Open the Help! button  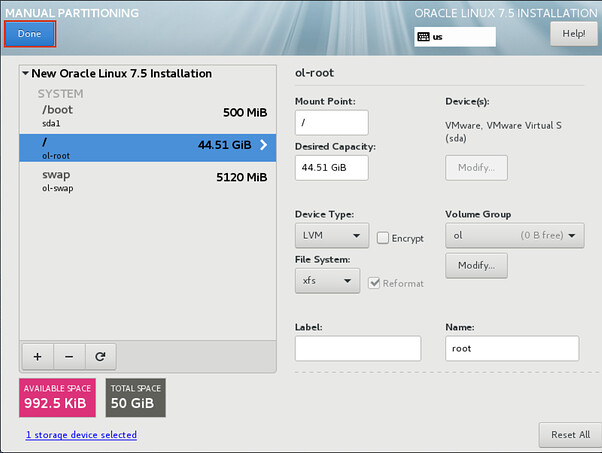point(574,34)
